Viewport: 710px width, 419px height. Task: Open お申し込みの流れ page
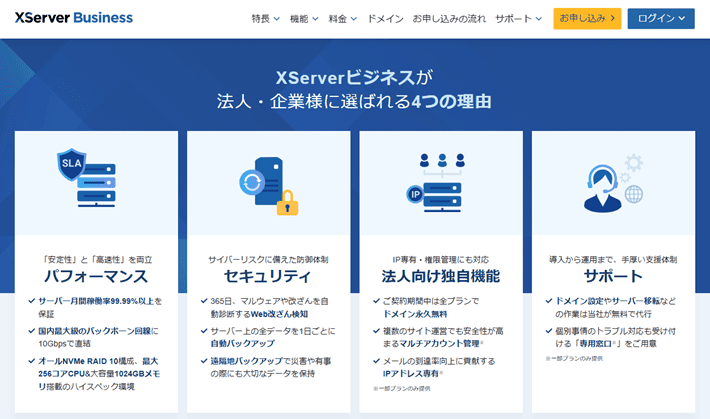click(449, 19)
